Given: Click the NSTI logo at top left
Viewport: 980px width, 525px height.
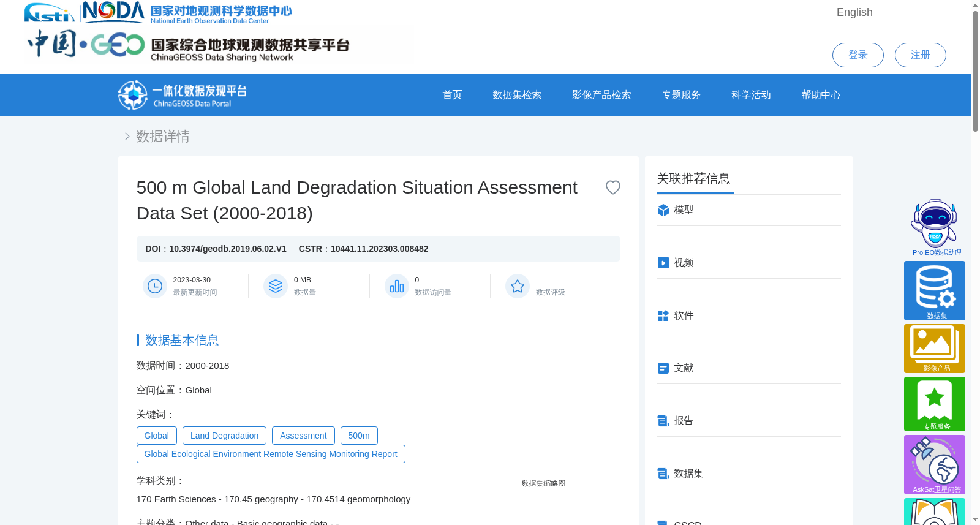Looking at the screenshot, I should point(49,12).
